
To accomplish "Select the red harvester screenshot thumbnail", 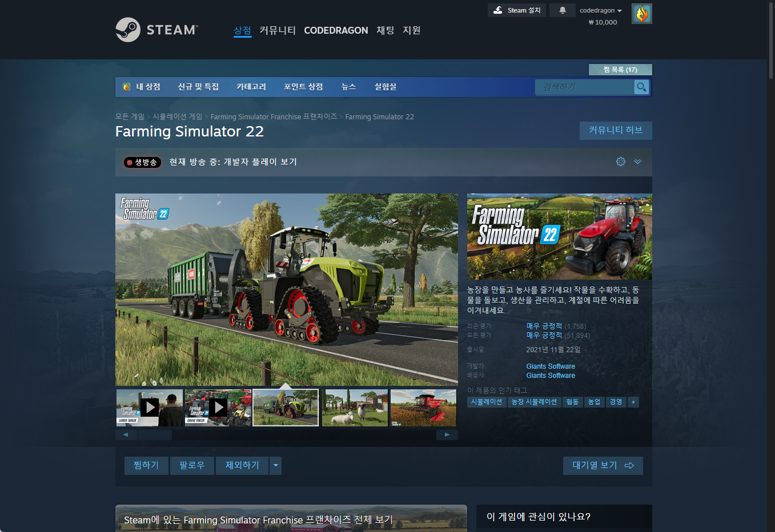I will pyautogui.click(x=423, y=408).
